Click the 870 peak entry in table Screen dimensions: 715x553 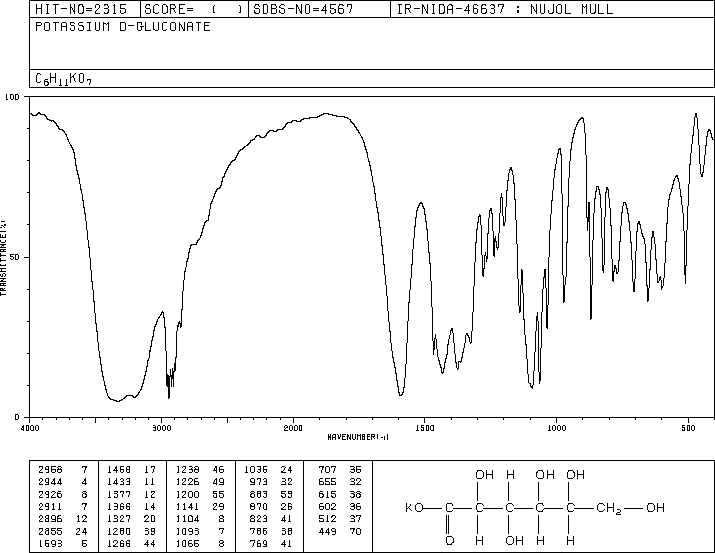point(272,506)
